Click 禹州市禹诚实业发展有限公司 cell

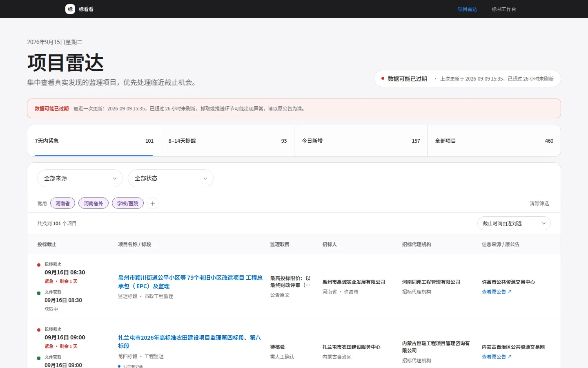(354, 282)
